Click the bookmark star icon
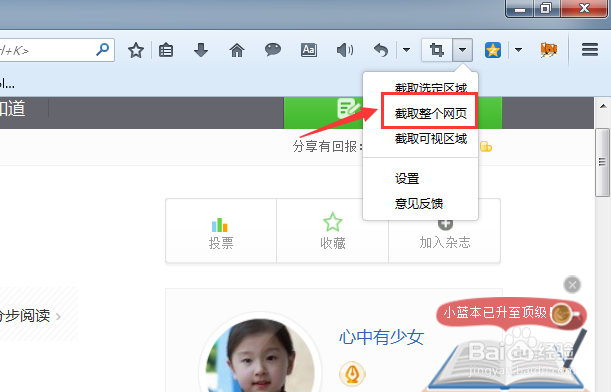The image size is (611, 392). (136, 50)
